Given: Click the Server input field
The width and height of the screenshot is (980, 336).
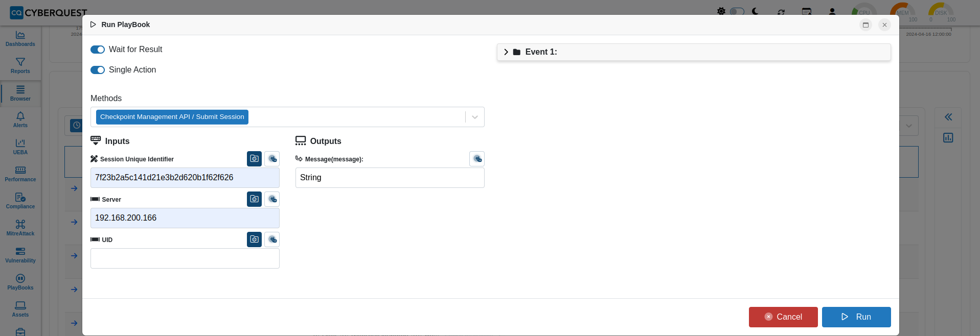Looking at the screenshot, I should (x=185, y=218).
